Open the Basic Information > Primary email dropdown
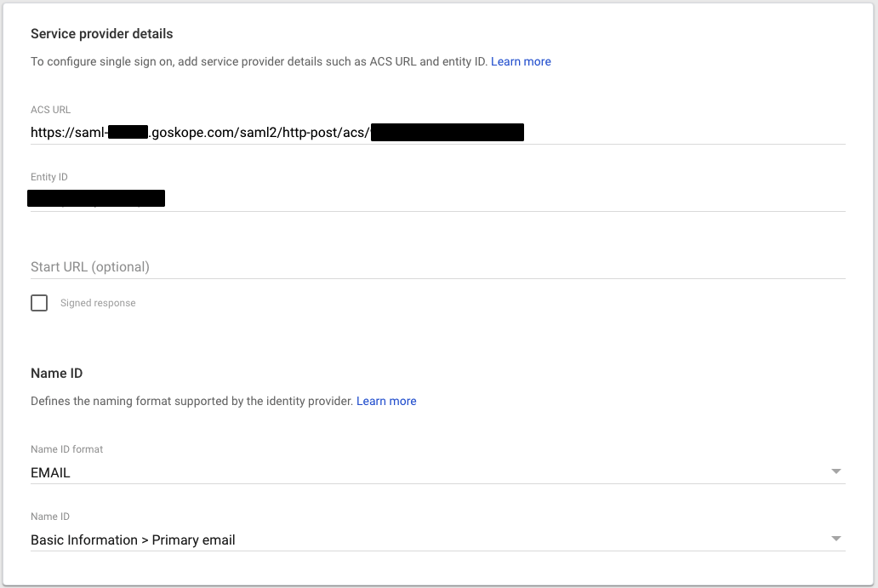878x588 pixels. coord(438,539)
